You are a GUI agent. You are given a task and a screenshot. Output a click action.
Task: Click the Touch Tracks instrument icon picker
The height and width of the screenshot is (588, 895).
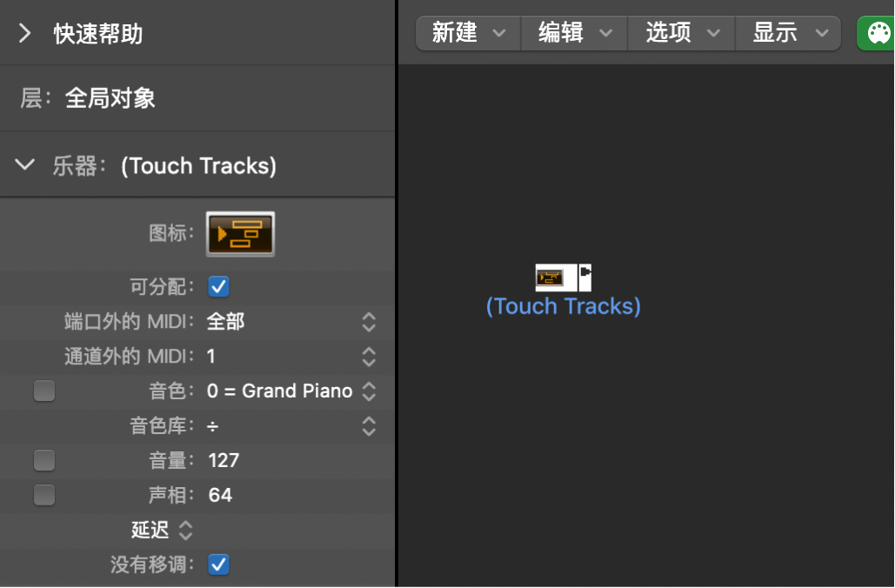click(x=240, y=233)
